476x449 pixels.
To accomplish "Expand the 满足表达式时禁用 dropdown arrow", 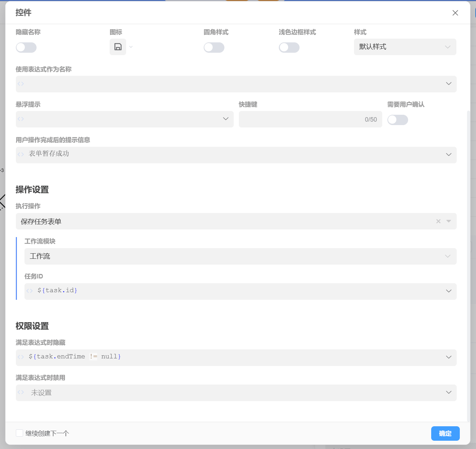I will point(448,392).
